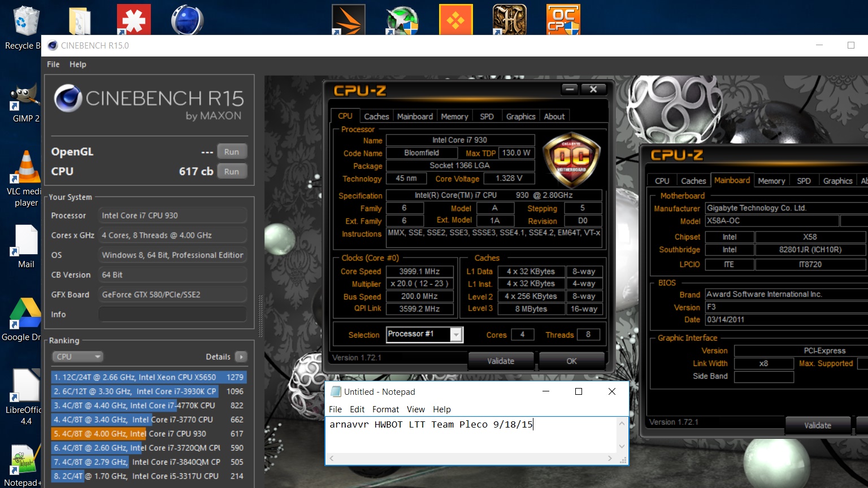Expand ranking Details with arrow button
This screenshot has width=868, height=488.
click(x=241, y=357)
